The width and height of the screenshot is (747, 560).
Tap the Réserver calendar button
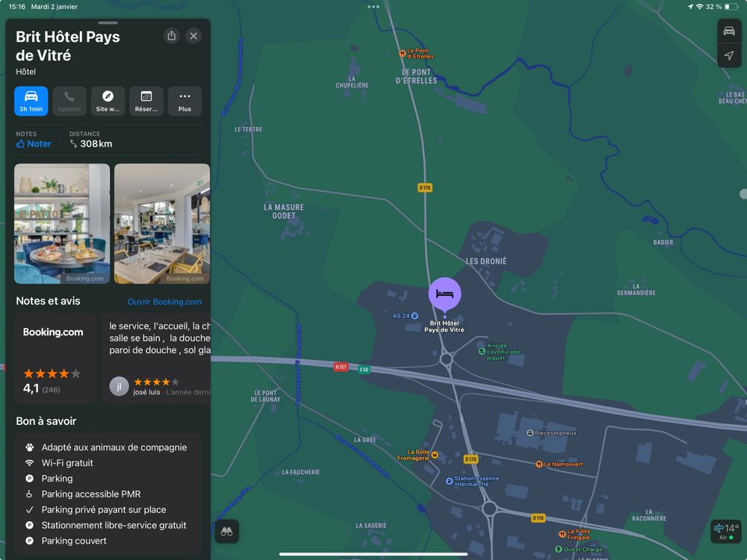click(146, 101)
